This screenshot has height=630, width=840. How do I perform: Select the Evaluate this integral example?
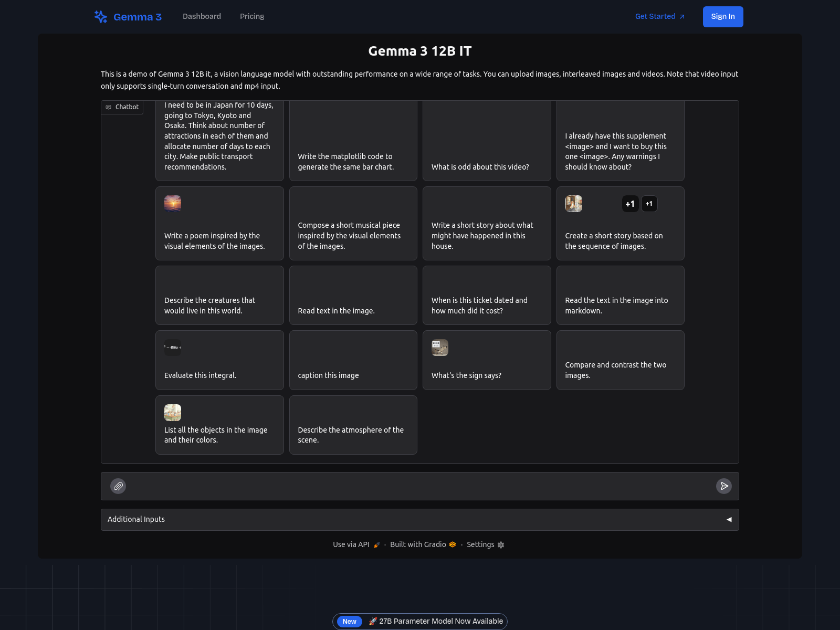pyautogui.click(x=219, y=360)
